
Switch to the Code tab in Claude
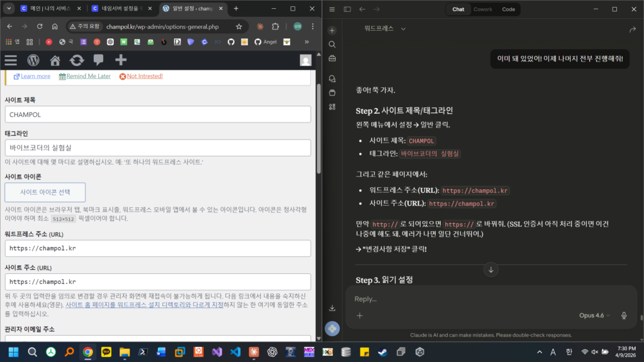[x=508, y=9]
